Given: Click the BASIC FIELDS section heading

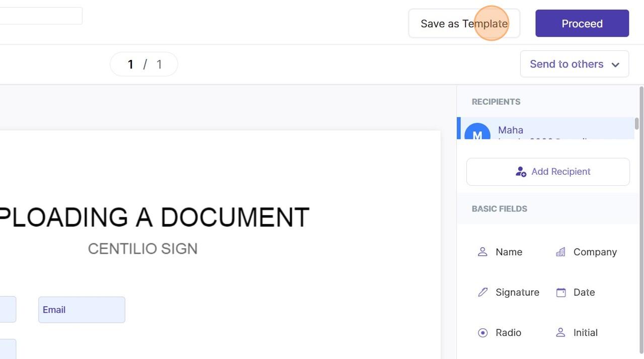Looking at the screenshot, I should [x=500, y=208].
